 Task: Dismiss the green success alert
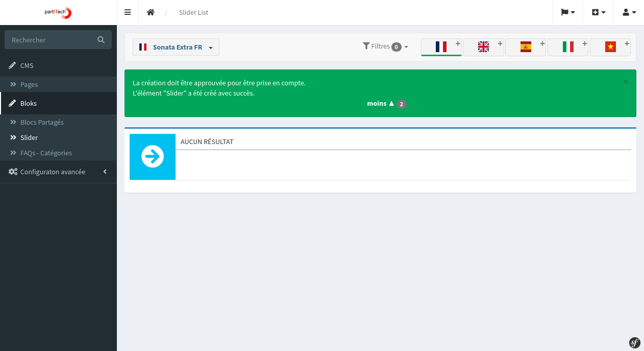(x=626, y=82)
